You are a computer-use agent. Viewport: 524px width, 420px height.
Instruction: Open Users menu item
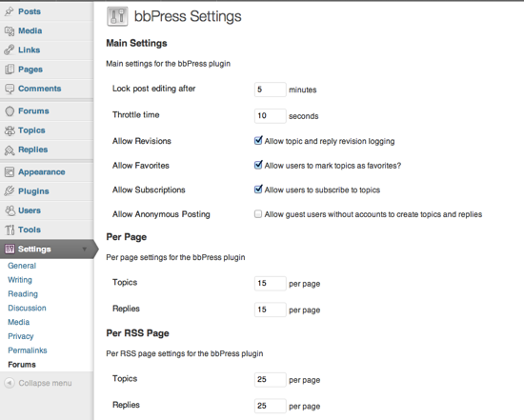(30, 210)
